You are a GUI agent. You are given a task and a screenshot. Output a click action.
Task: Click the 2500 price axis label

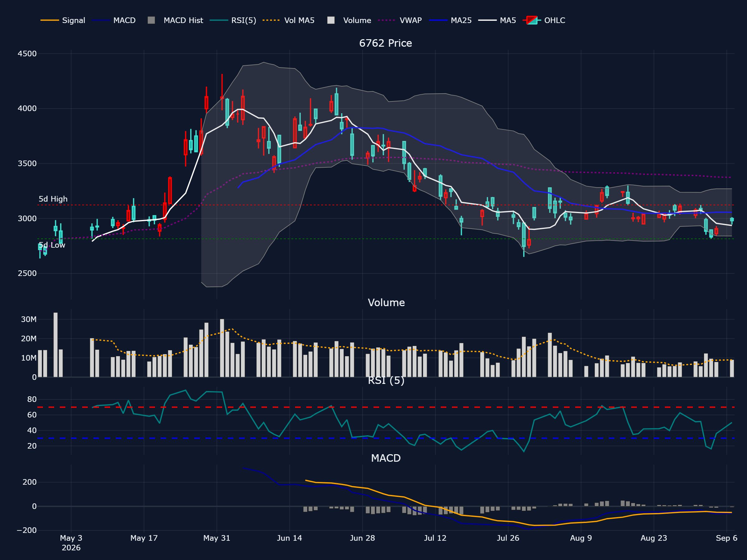click(27, 273)
